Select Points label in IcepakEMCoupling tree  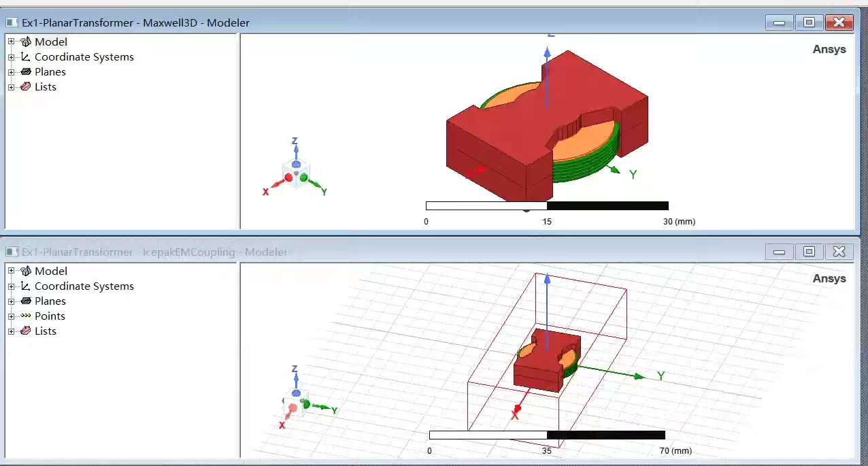[x=50, y=316]
